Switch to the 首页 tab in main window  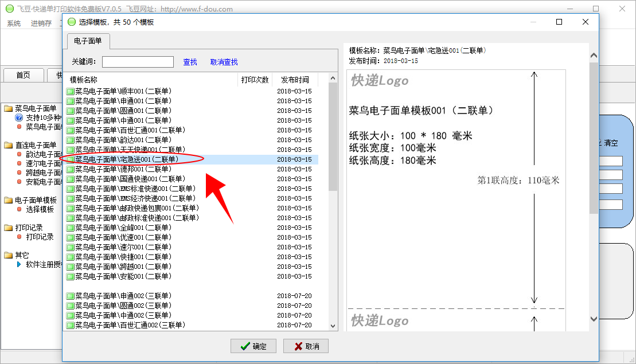23,75
